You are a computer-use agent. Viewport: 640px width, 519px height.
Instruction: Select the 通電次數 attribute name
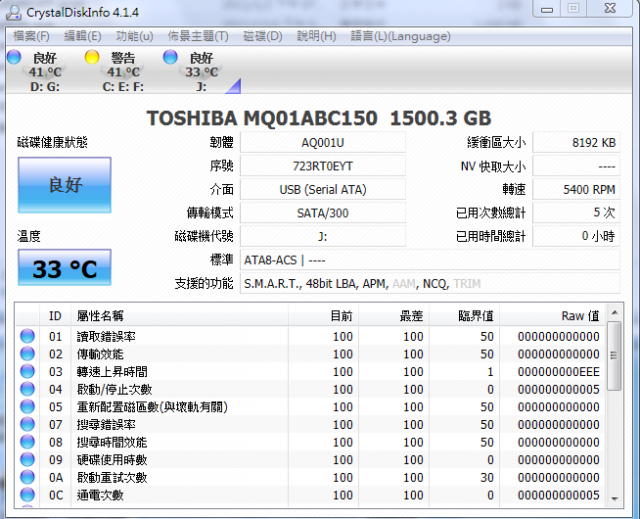point(100,495)
